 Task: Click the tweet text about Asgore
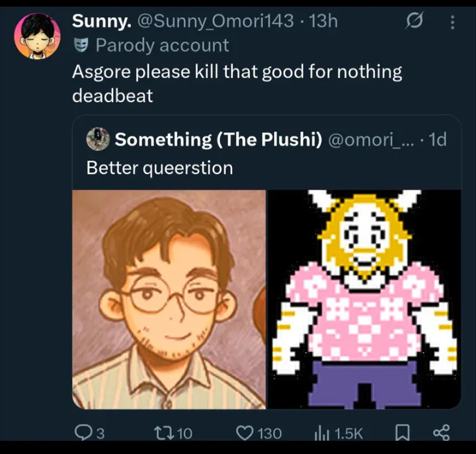pyautogui.click(x=237, y=83)
